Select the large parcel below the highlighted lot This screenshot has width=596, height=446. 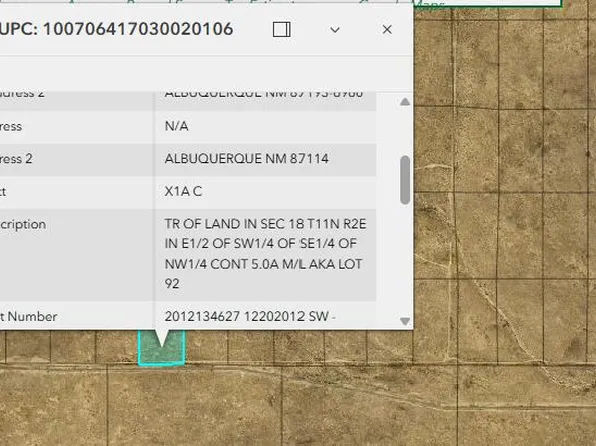pos(194,405)
